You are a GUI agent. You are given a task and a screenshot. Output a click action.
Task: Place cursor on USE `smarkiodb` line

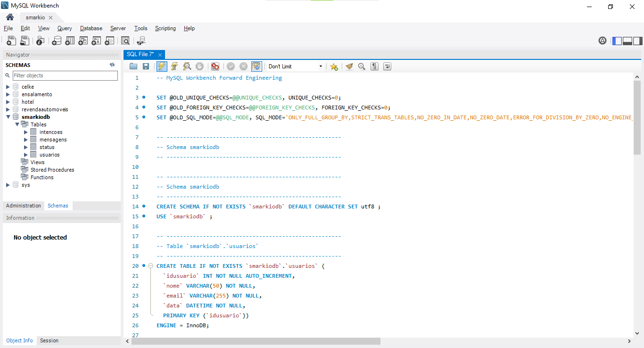pos(184,216)
